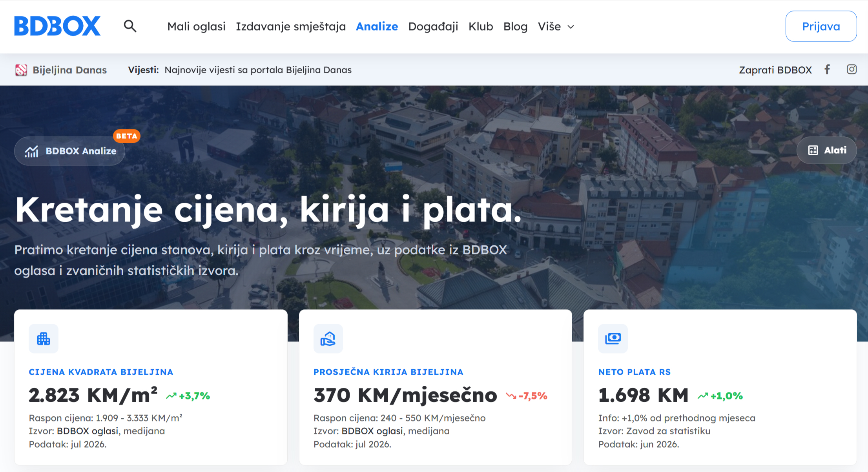The height and width of the screenshot is (472, 868).
Task: Click the red down-trend arrow beside -7,5%
Action: (511, 396)
